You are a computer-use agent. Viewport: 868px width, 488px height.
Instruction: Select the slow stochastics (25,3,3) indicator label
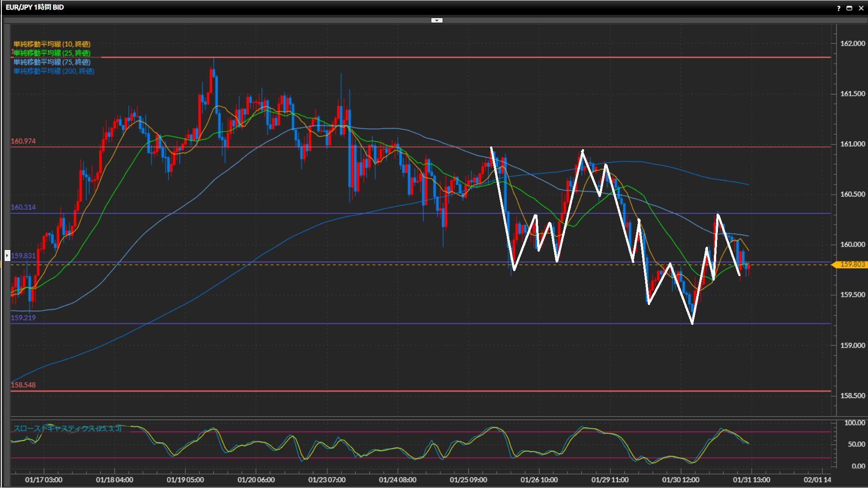[67, 428]
